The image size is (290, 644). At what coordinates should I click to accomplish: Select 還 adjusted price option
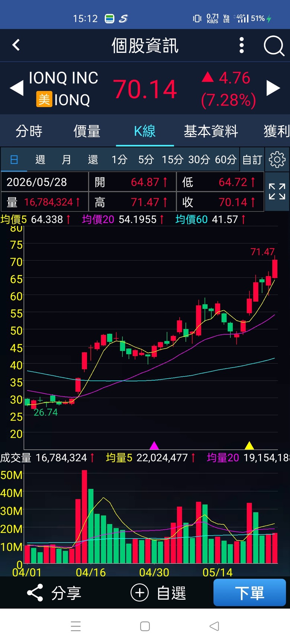93,159
